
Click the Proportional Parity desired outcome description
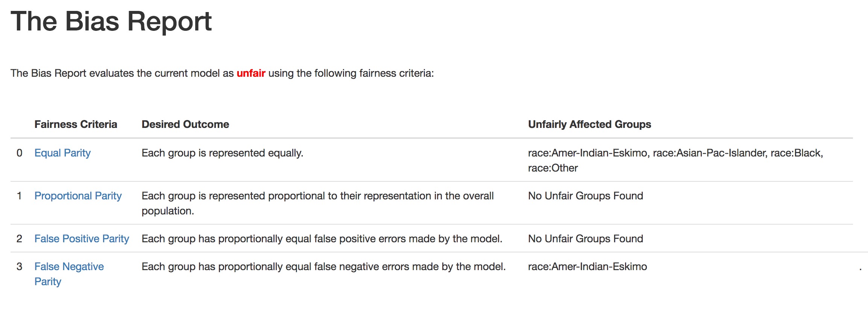point(317,203)
